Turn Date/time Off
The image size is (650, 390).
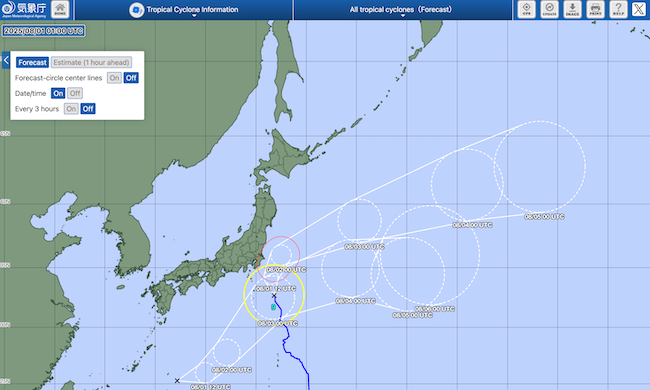[x=75, y=93]
